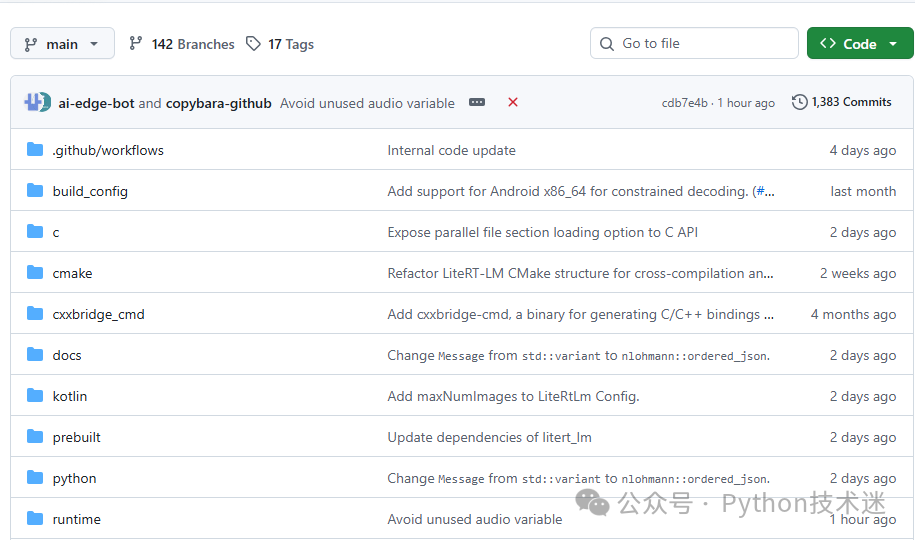Screen dimensions: 915x540
Task: Expand commit message details ellipsis
Action: click(x=477, y=102)
